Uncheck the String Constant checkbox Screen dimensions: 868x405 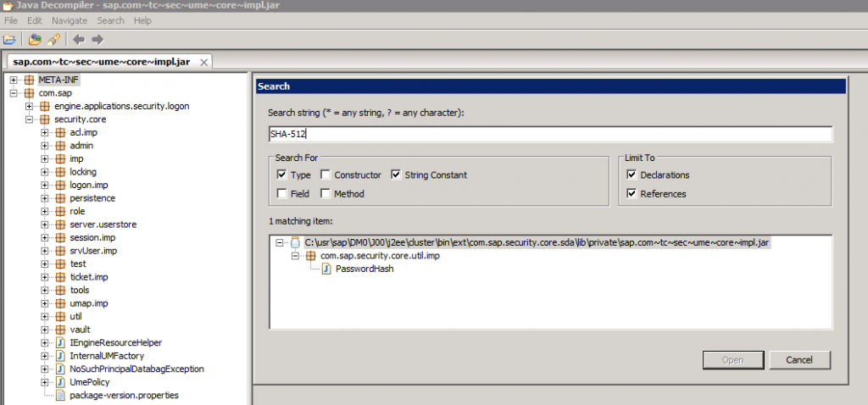(396, 175)
